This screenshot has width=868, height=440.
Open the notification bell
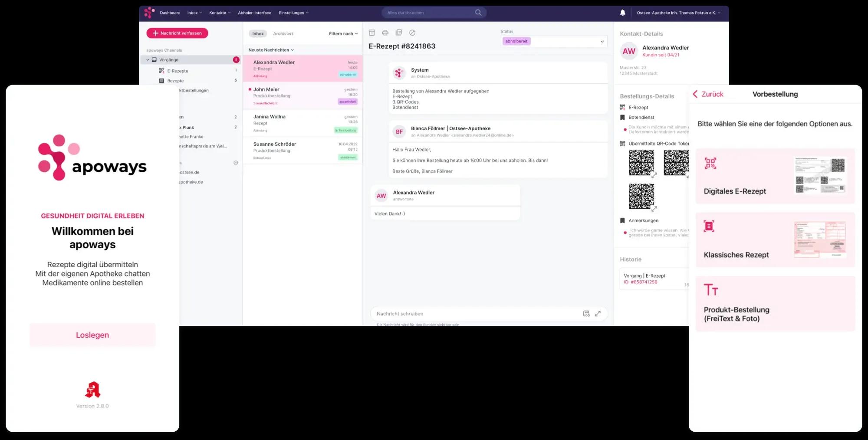coord(623,13)
